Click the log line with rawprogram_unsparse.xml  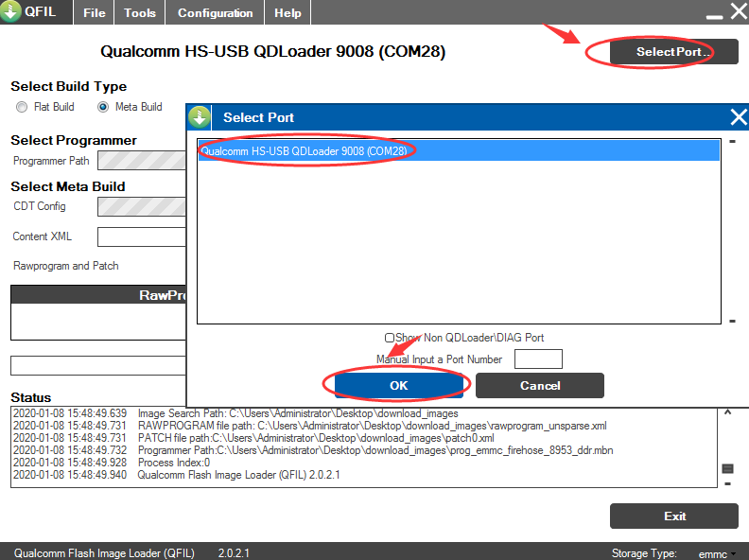click(x=309, y=426)
